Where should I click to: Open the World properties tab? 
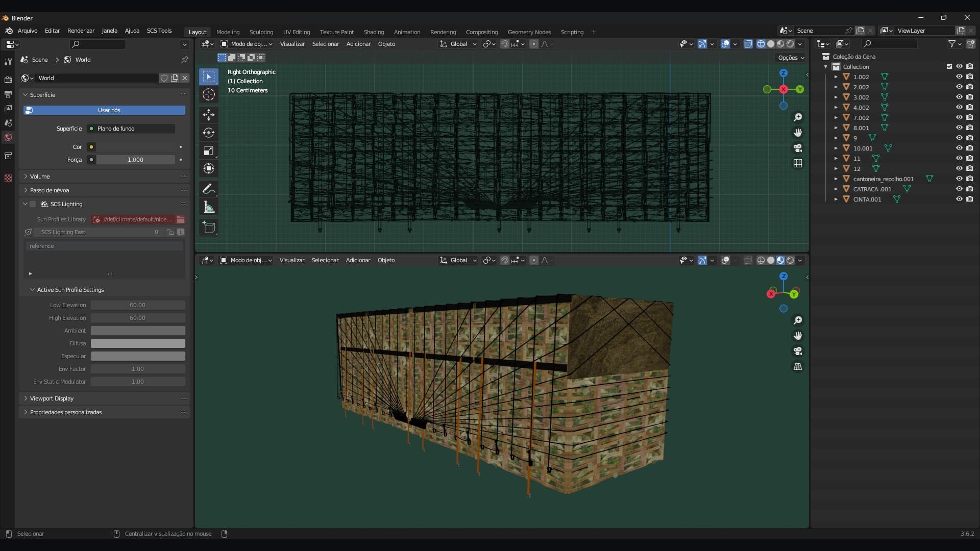click(8, 137)
